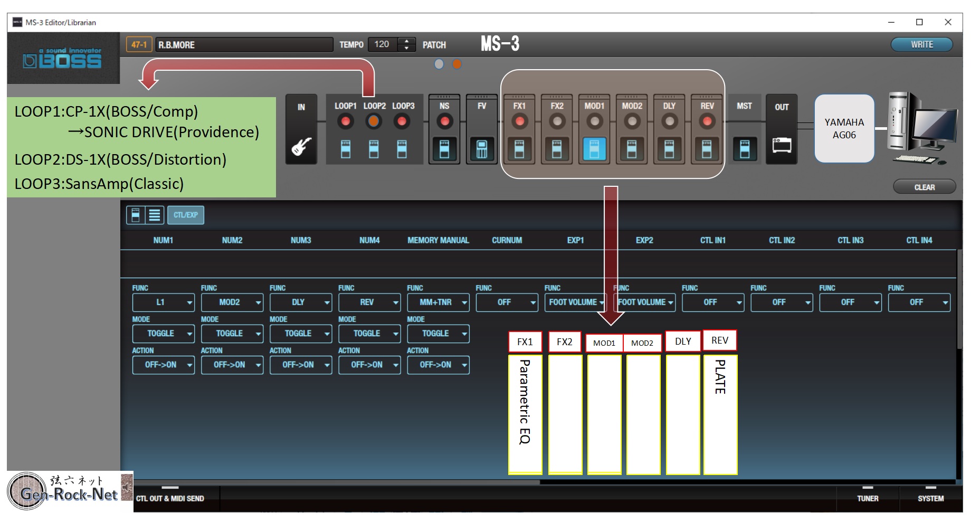
Task: Decrease tempo with the down arrow
Action: (406, 48)
